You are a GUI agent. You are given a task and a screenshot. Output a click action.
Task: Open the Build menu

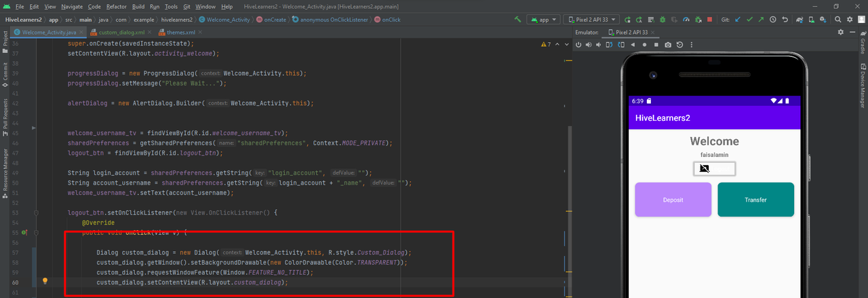point(138,6)
